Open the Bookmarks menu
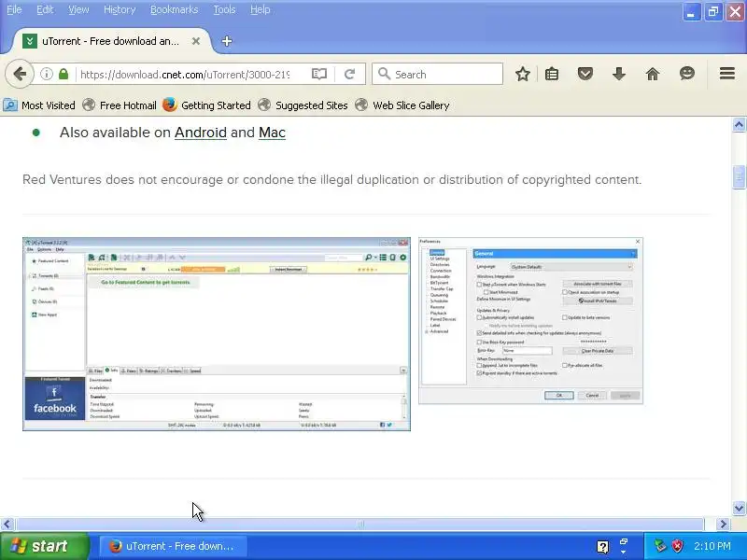Screen dimensions: 747x560 pyautogui.click(x=174, y=9)
